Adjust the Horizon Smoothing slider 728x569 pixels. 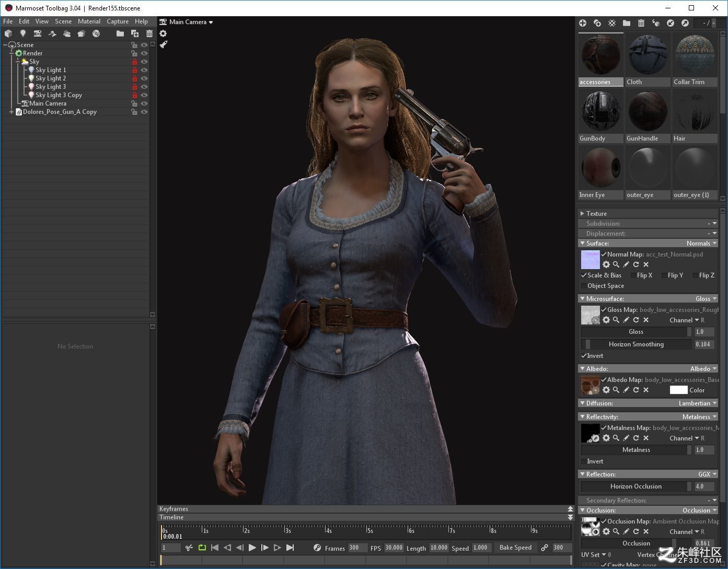click(636, 344)
